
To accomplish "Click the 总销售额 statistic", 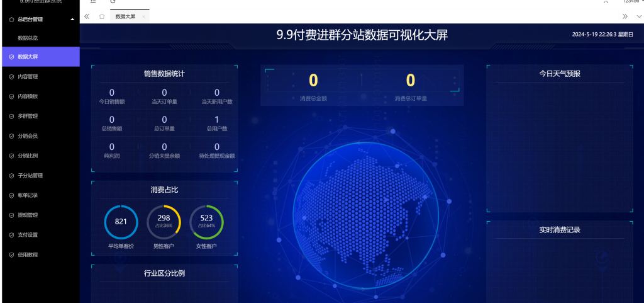I will 112,123.
